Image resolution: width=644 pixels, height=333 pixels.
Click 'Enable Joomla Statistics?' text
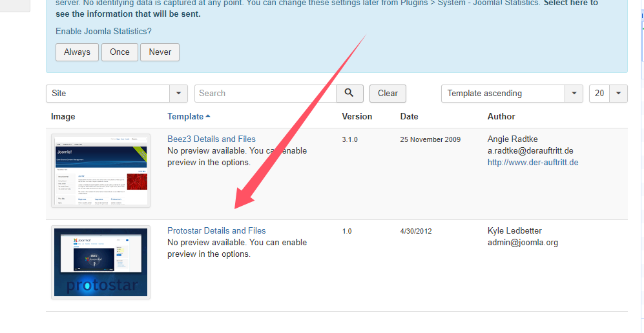[x=103, y=31]
